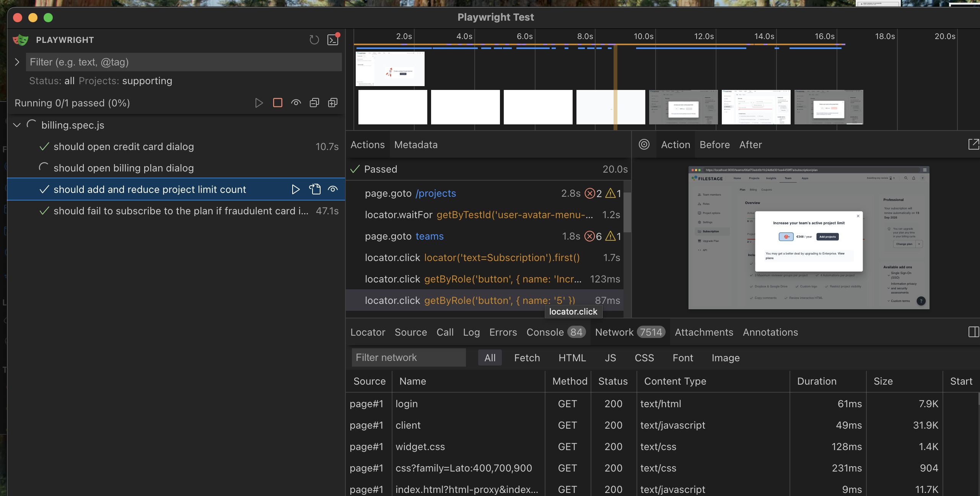Toggle the terminal output icon
The width and height of the screenshot is (980, 496).
333,40
